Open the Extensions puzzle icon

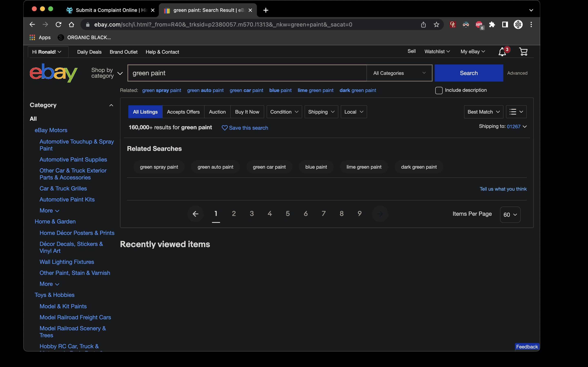click(x=492, y=24)
